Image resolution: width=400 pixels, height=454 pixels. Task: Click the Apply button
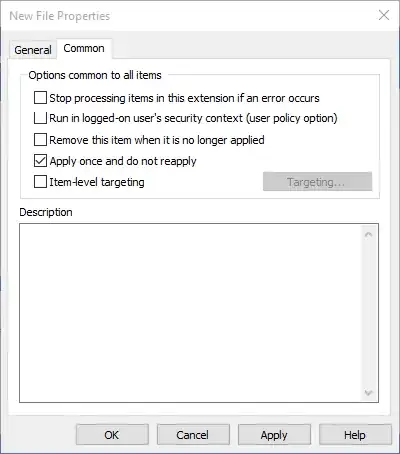[x=274, y=435]
